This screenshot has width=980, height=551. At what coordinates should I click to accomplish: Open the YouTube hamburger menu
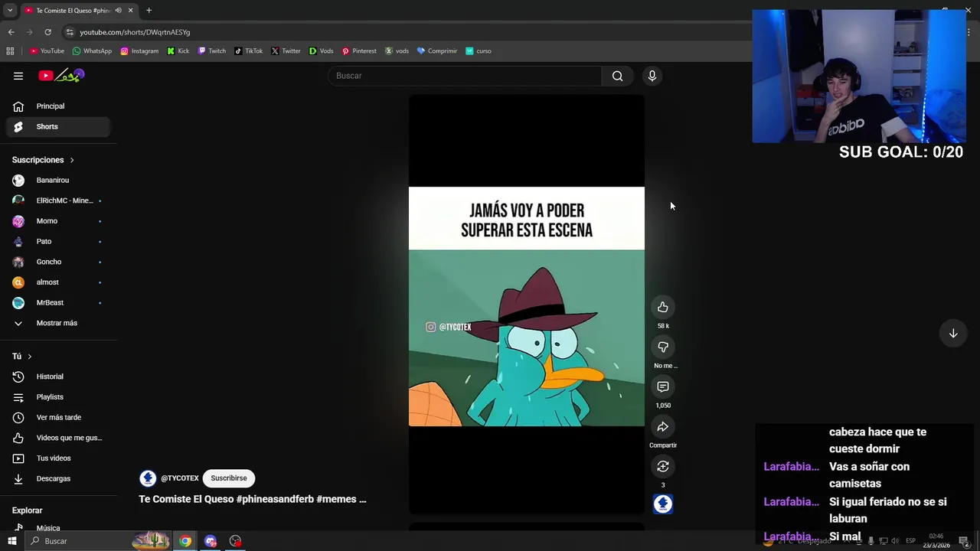[x=18, y=76]
